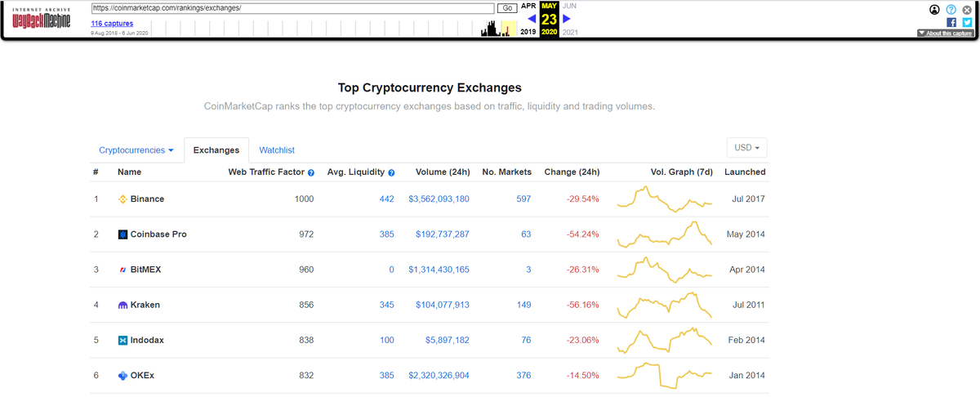This screenshot has height=397, width=980.
Task: Sort by Name column header
Action: (x=129, y=172)
